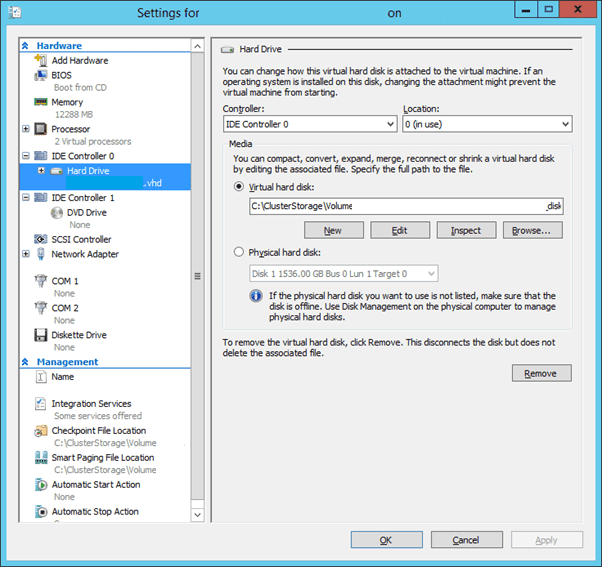602x567 pixels.
Task: Click the Browse... button
Action: pyautogui.click(x=533, y=230)
